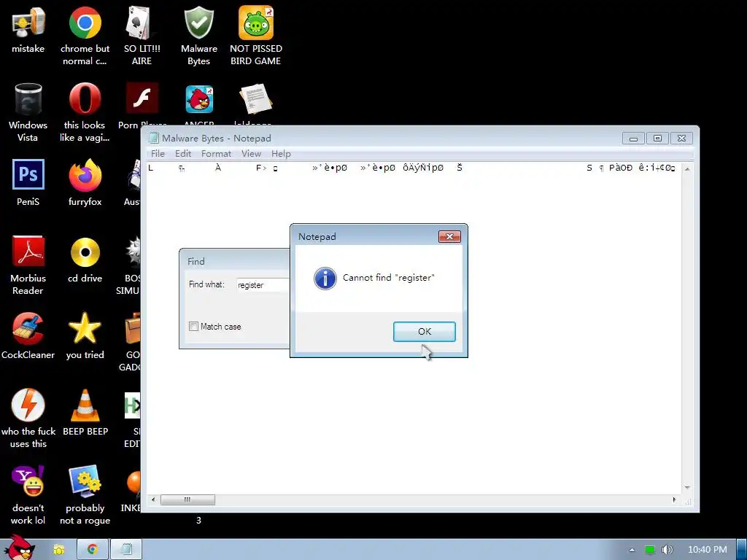This screenshot has width=747, height=560.
Task: Click the Chrome taskbar icon
Action: pyautogui.click(x=93, y=550)
